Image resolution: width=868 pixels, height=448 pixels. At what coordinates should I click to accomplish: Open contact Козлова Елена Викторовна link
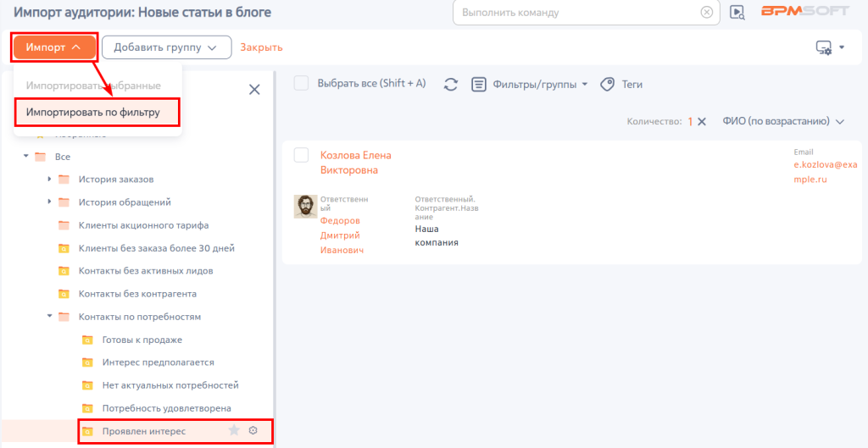point(356,163)
